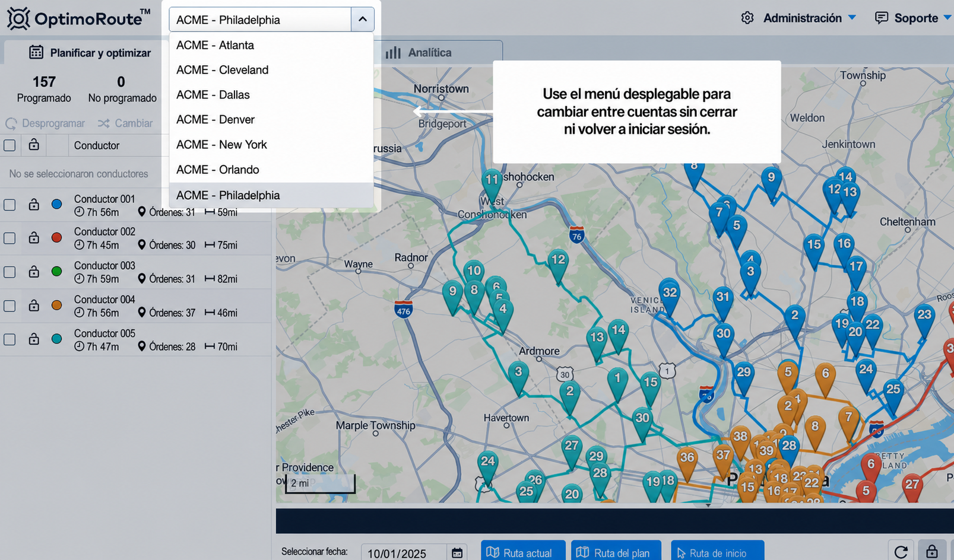The width and height of the screenshot is (954, 560).
Task: Click the Administración gear icon
Action: 747,18
